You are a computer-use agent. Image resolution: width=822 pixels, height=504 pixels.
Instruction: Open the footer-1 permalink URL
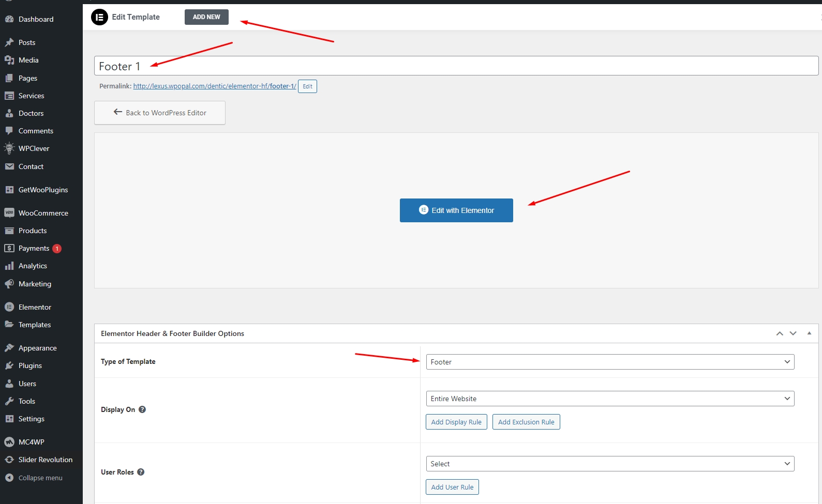214,86
